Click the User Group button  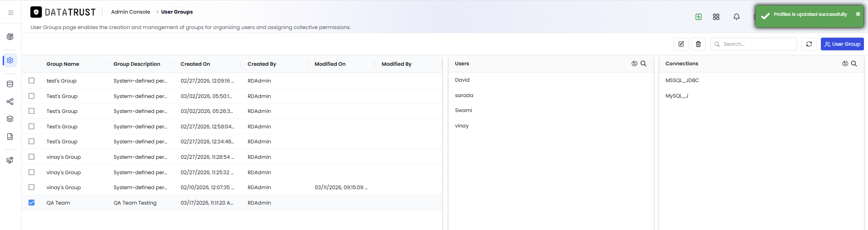coord(842,44)
